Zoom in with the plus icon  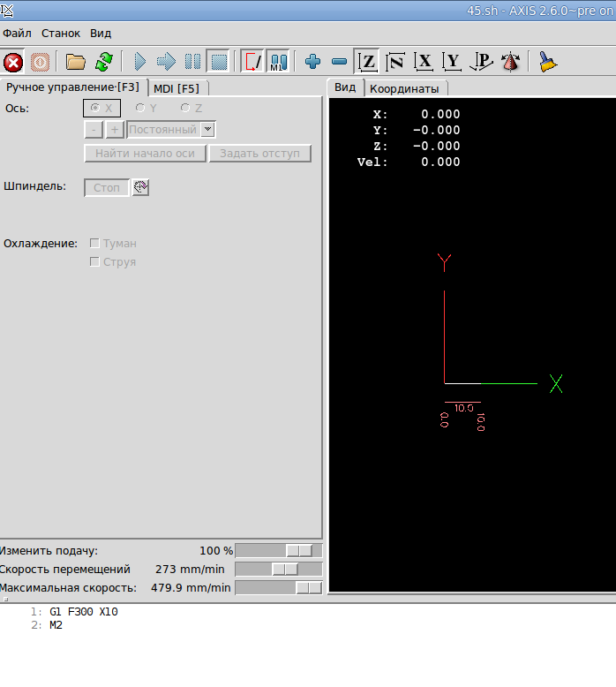[312, 62]
